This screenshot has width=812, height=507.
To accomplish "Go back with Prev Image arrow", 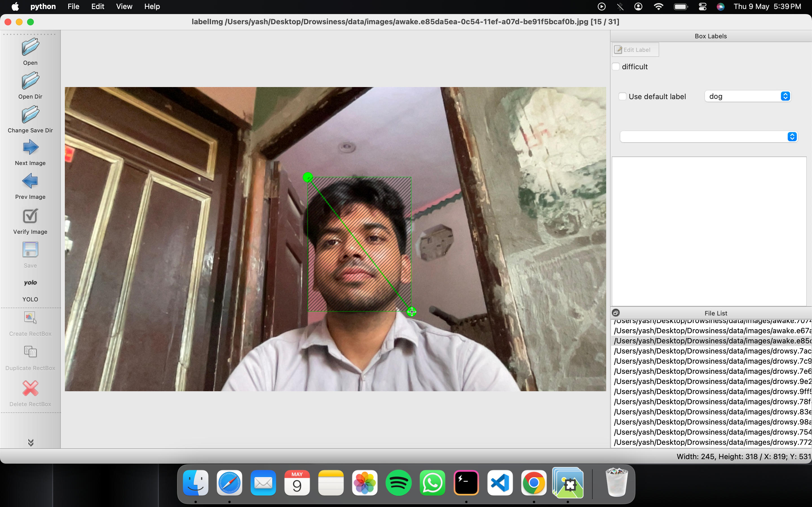I will pos(30,181).
